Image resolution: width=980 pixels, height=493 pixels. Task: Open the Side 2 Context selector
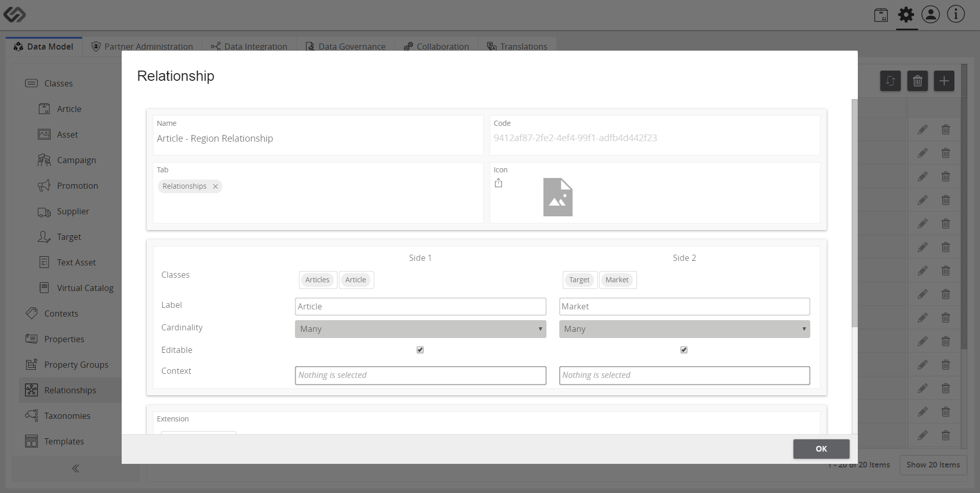(x=685, y=375)
